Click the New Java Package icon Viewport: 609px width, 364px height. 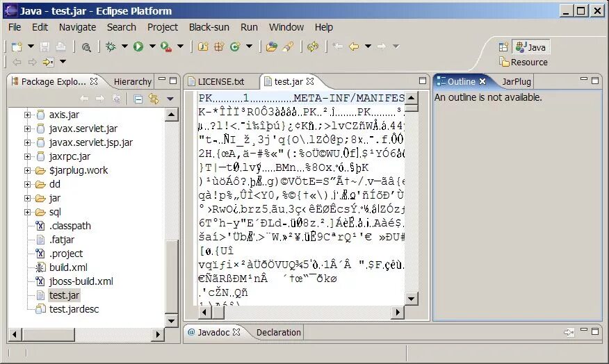219,47
